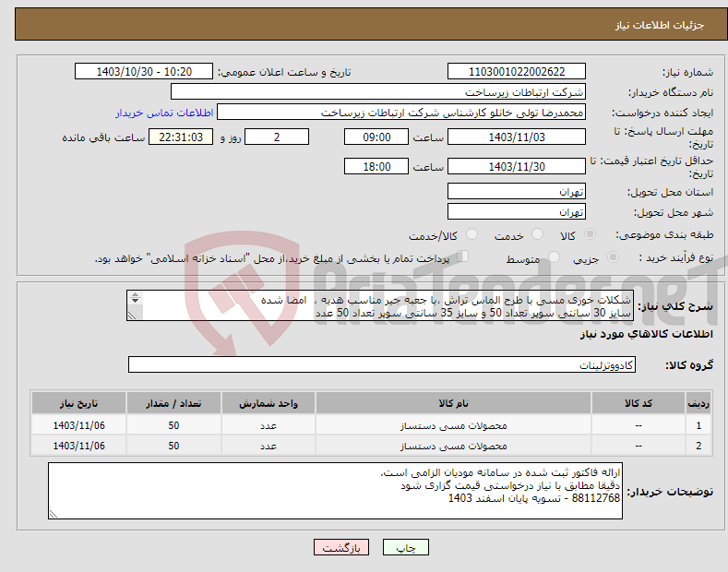Click the نام کالا column header
The width and height of the screenshot is (728, 572).
[454, 403]
